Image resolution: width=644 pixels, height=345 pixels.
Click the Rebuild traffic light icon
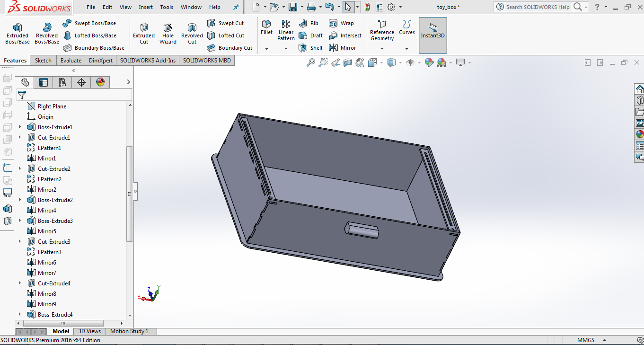(367, 7)
